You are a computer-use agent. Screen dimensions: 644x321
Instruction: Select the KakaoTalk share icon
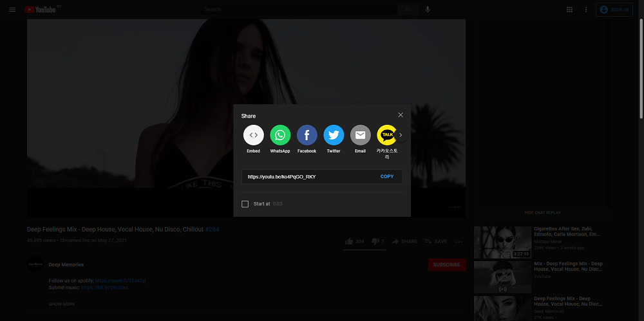coord(387,135)
